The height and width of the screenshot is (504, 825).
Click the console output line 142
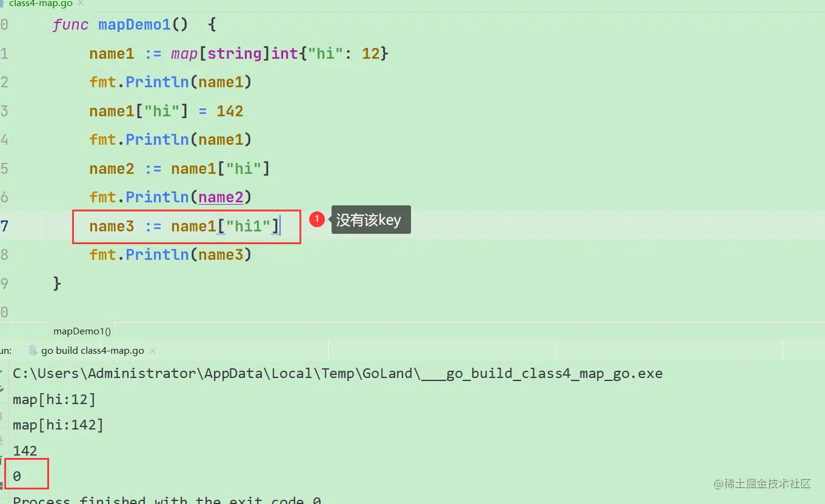coord(25,451)
